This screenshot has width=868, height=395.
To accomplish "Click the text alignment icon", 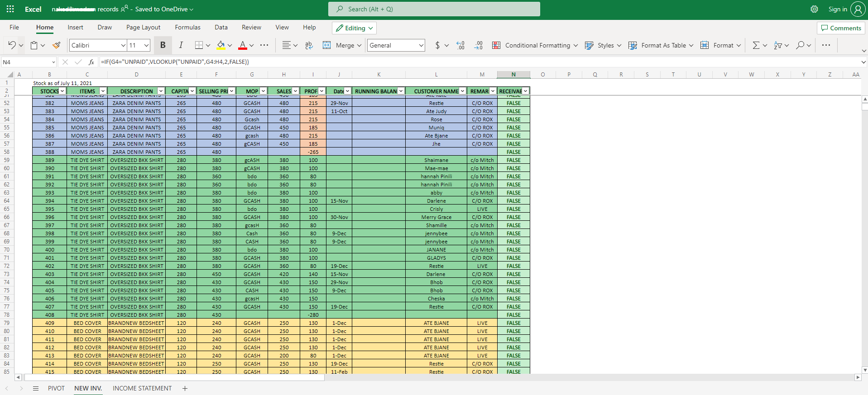I will click(286, 45).
